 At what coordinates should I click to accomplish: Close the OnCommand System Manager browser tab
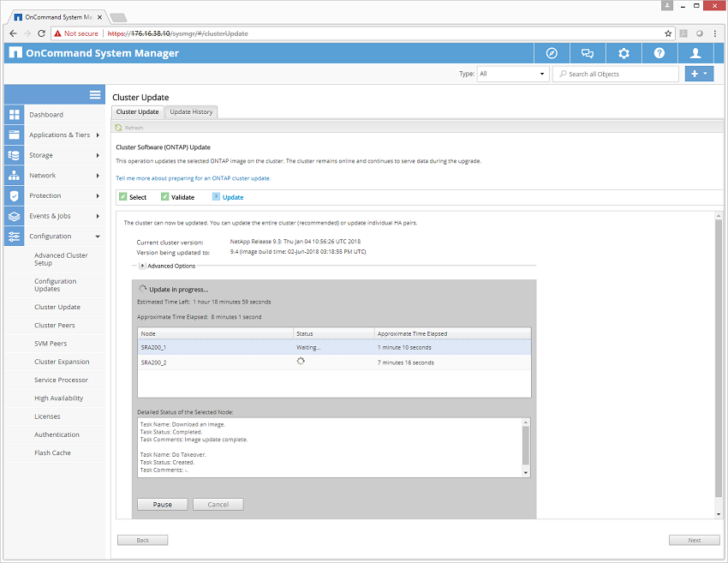point(100,17)
